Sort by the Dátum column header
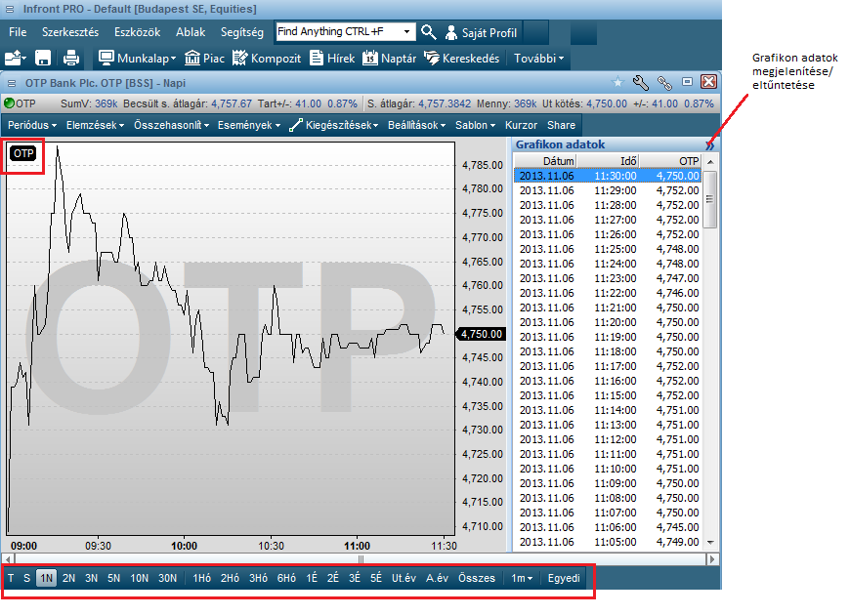Viewport: 850px width, 616px height. (545, 161)
